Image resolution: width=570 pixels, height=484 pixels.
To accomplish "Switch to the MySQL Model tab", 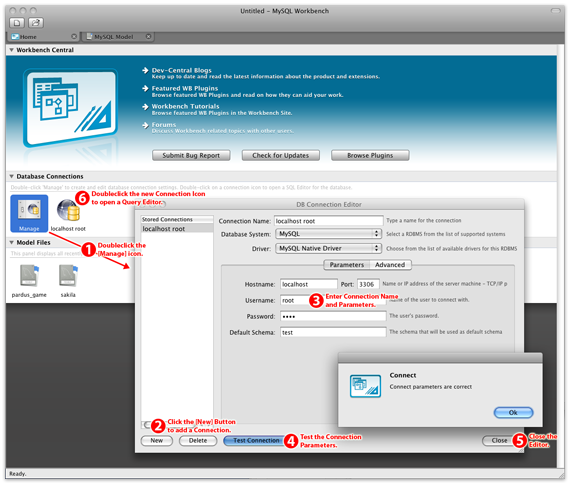I will coord(118,37).
